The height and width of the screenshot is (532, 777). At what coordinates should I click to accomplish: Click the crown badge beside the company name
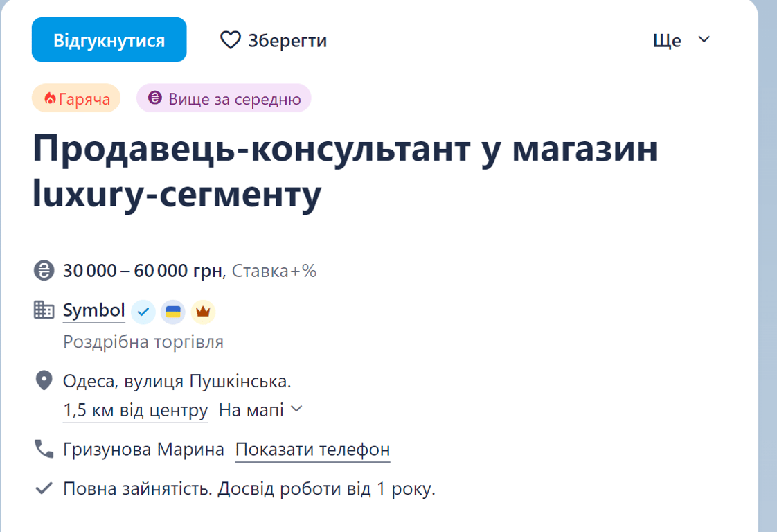tap(203, 312)
